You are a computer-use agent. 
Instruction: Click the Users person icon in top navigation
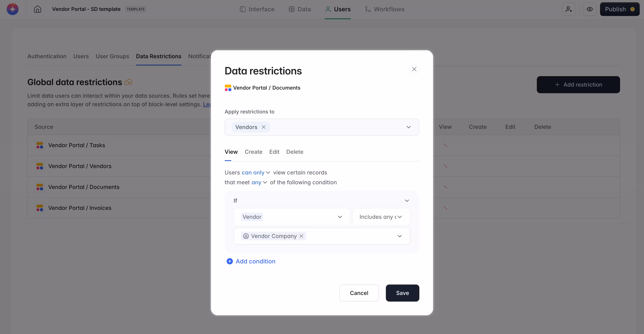(328, 9)
